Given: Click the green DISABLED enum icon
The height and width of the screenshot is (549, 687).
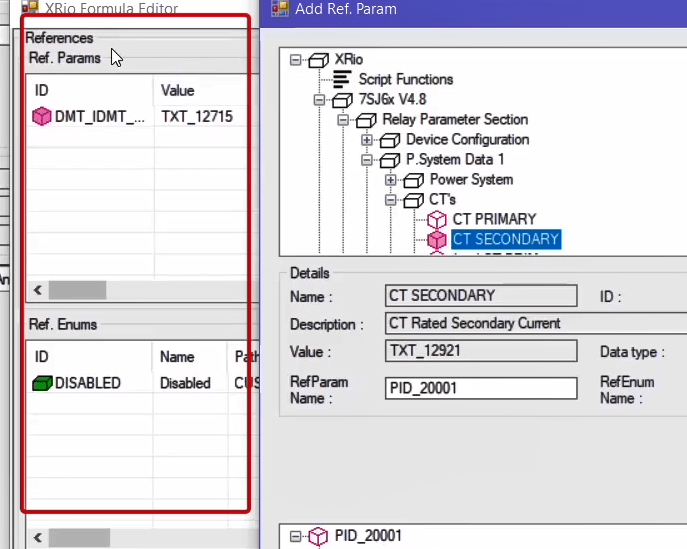Looking at the screenshot, I should click(x=42, y=383).
